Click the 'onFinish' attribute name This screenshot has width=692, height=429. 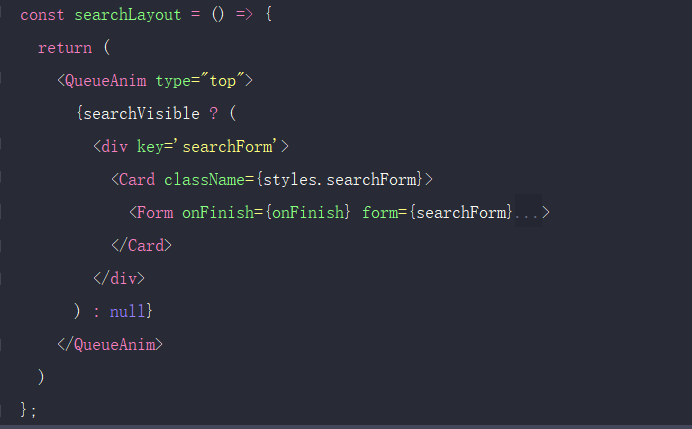point(218,213)
